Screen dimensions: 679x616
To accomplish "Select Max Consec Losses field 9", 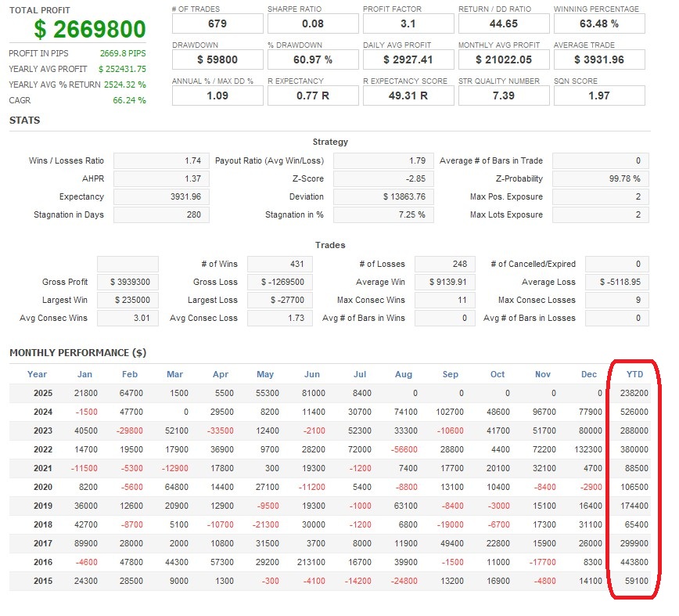I will click(617, 301).
